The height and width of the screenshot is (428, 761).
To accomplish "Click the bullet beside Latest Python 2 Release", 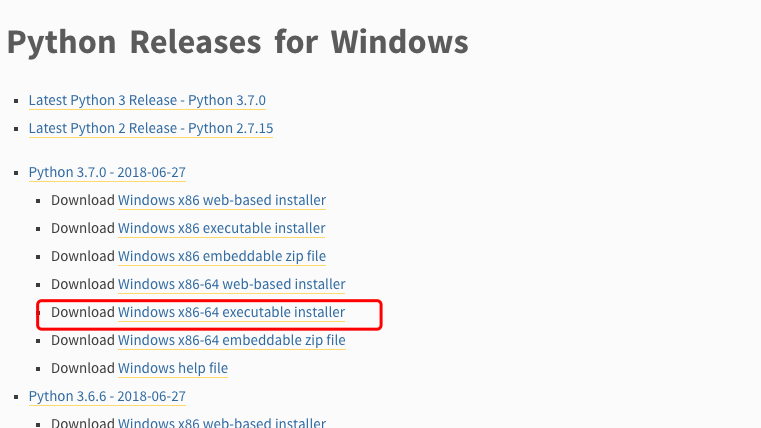I will (x=17, y=129).
